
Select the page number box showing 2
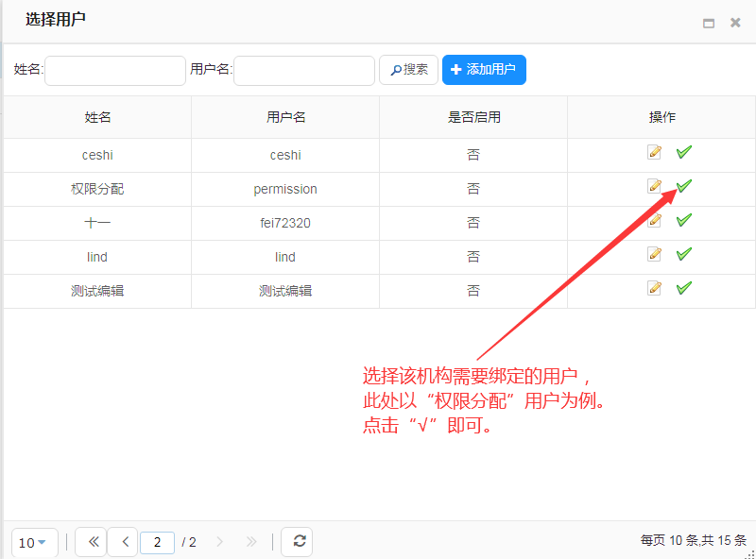(157, 542)
